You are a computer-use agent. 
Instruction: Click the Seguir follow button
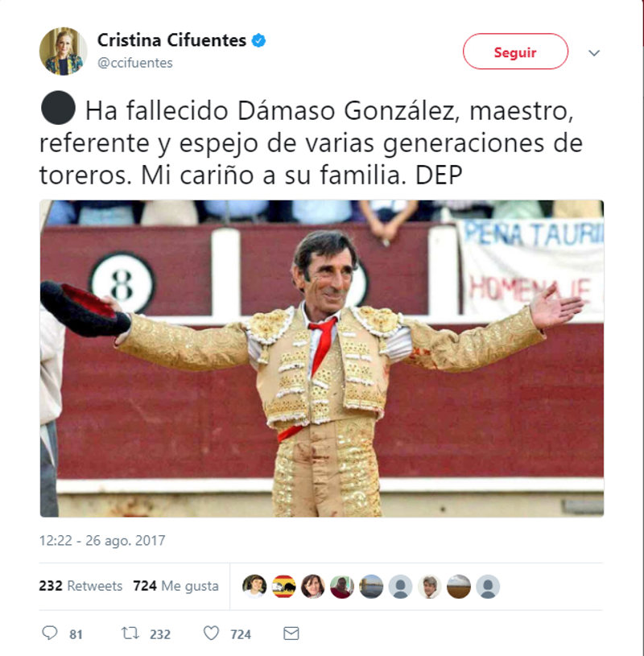click(515, 52)
